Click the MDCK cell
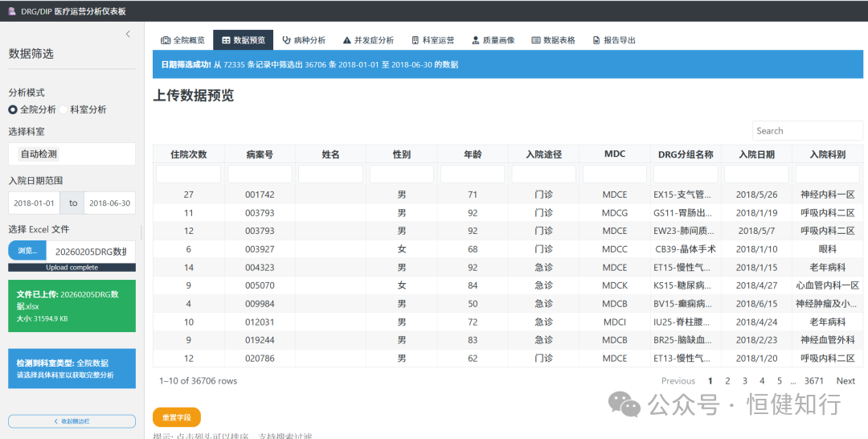Screen dimensions: 868x439 pos(615,285)
